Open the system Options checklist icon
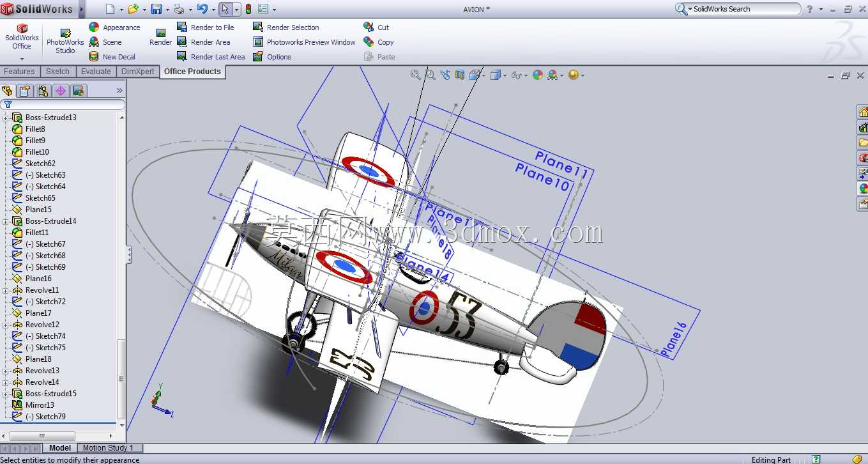The width and height of the screenshot is (868, 464). click(264, 9)
